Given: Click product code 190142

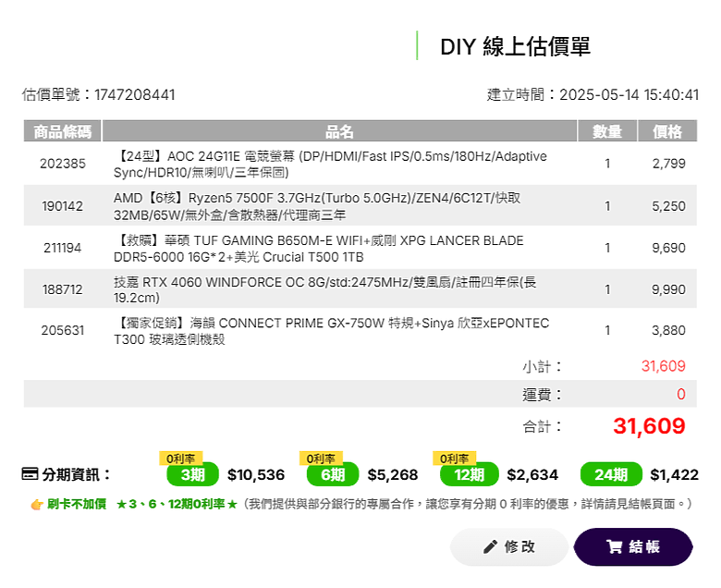Looking at the screenshot, I should click(x=63, y=206).
